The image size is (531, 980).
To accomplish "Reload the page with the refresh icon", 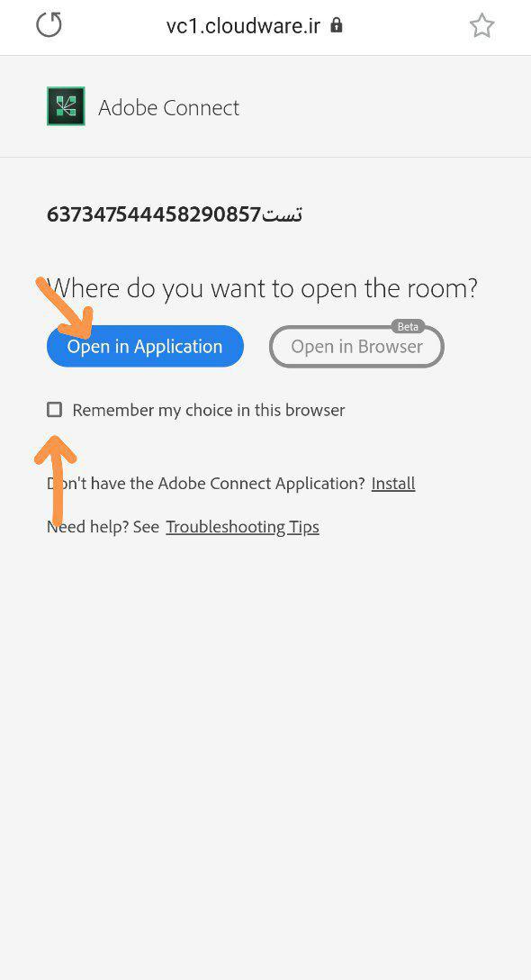I will click(49, 25).
